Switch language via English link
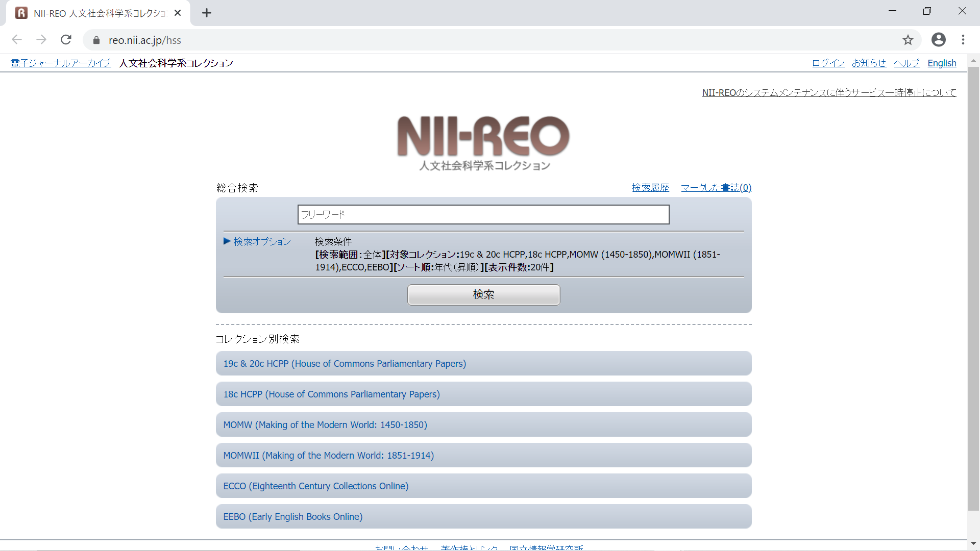Viewport: 980px width, 551px height. pyautogui.click(x=942, y=63)
